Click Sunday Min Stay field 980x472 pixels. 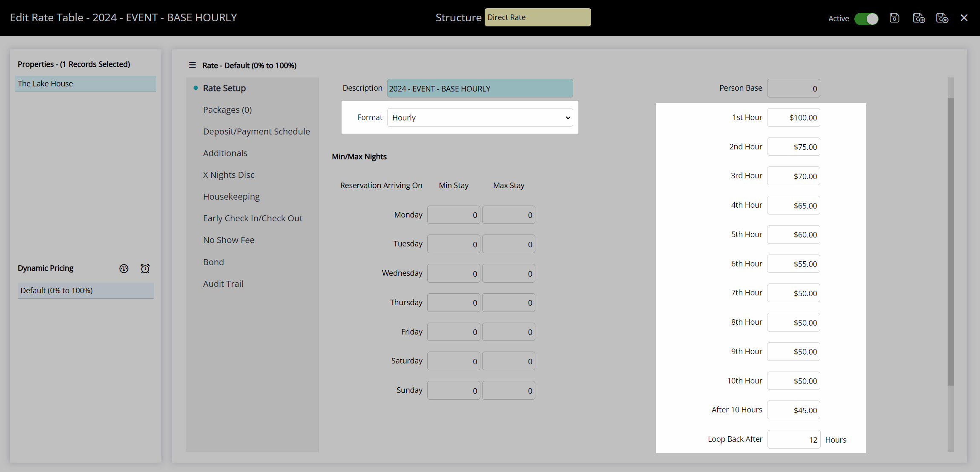(x=454, y=390)
